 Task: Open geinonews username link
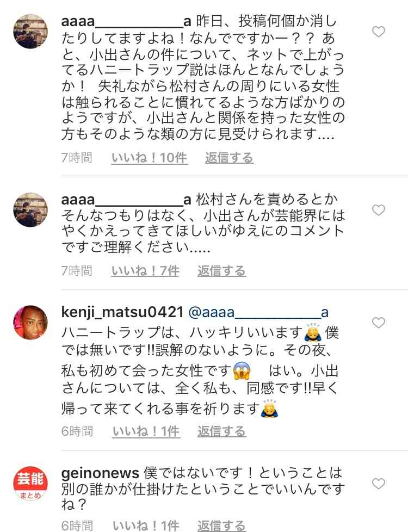100,473
